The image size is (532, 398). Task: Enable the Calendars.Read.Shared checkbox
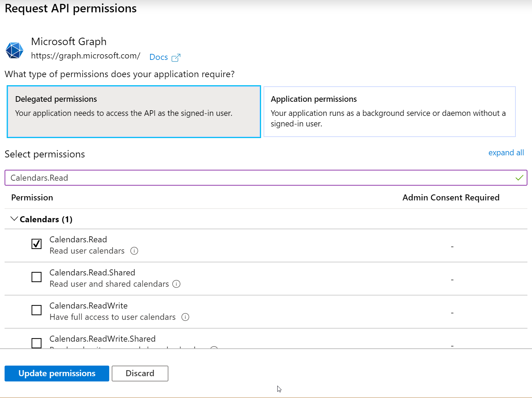pyautogui.click(x=37, y=277)
